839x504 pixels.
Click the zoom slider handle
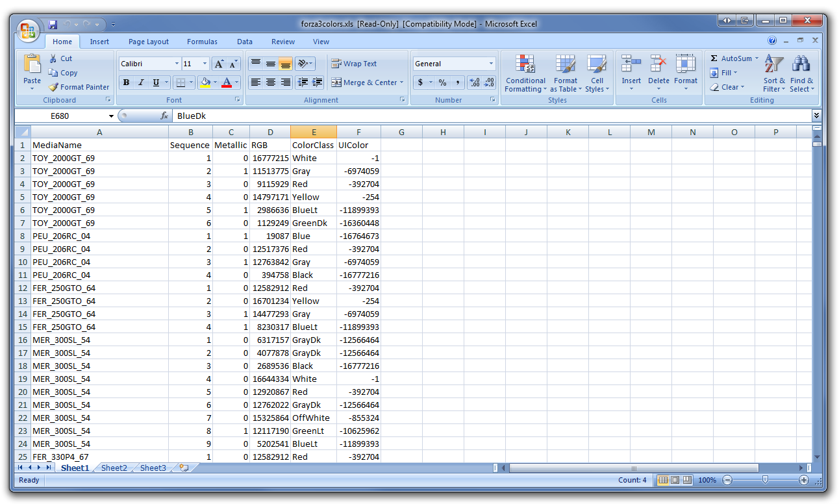pos(765,480)
